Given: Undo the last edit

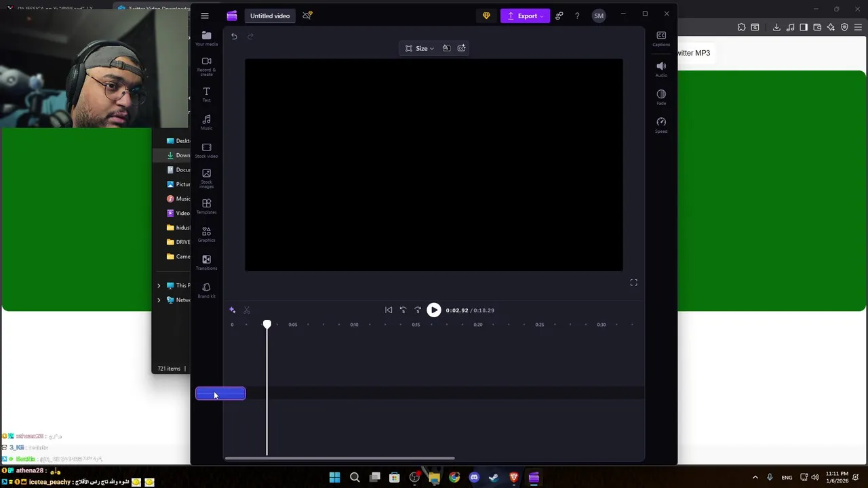Looking at the screenshot, I should pyautogui.click(x=234, y=37).
